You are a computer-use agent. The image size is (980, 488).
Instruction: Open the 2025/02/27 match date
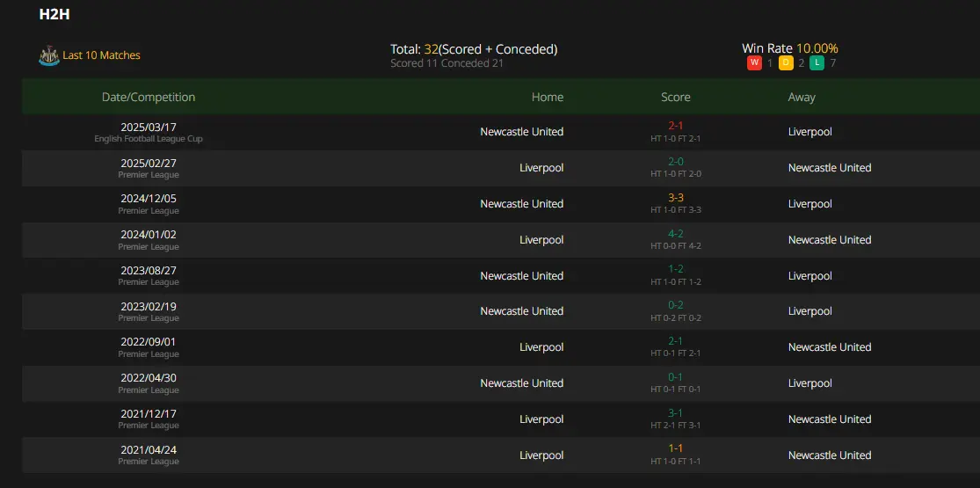click(x=149, y=164)
